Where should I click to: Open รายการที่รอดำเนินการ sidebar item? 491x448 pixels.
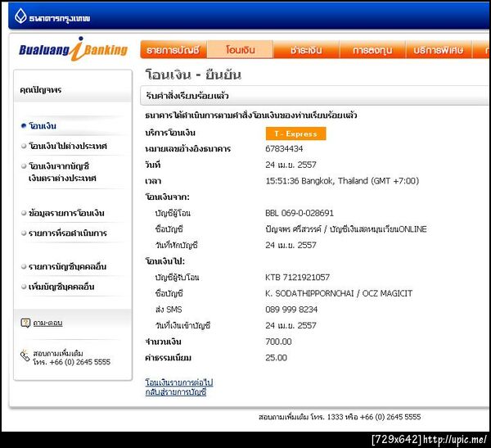(68, 233)
